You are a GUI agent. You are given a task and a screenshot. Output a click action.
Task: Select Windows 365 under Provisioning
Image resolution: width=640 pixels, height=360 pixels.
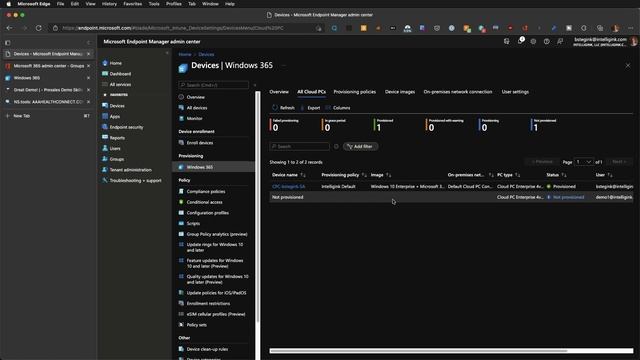(x=200, y=167)
